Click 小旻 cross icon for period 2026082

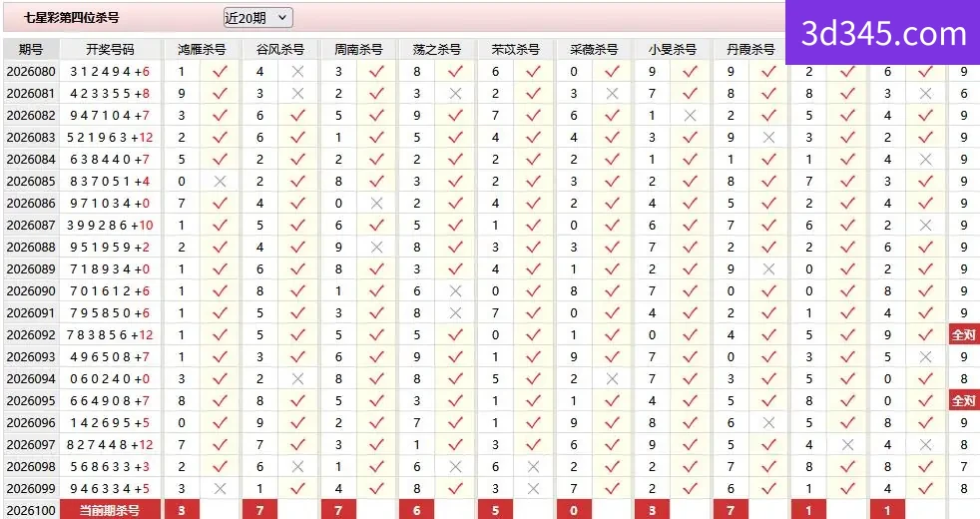pos(690,115)
